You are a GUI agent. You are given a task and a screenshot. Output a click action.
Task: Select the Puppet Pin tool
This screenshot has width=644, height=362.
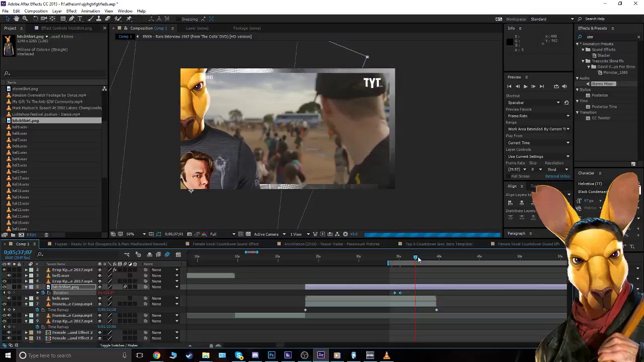(129, 19)
